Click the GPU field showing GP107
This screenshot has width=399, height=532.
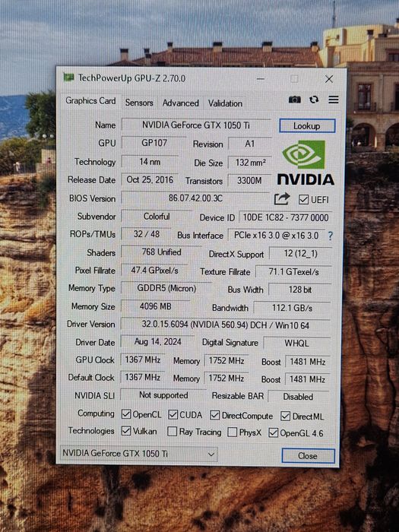[154, 143]
